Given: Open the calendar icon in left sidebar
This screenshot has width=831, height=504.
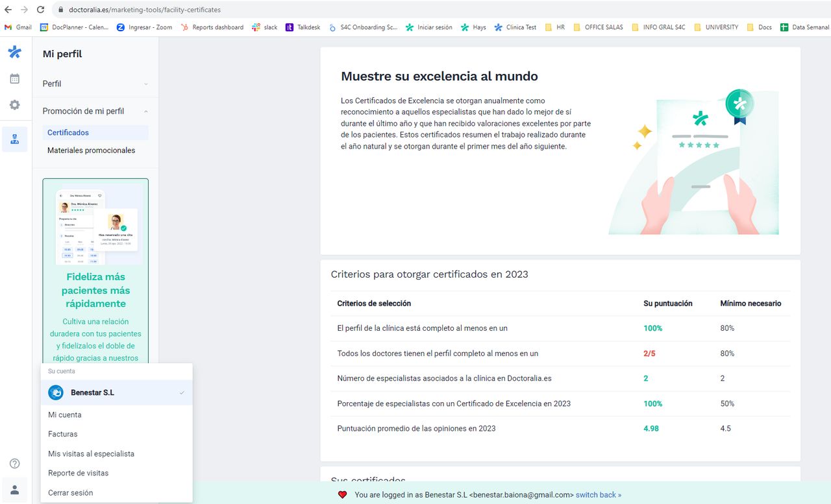Looking at the screenshot, I should (x=14, y=78).
